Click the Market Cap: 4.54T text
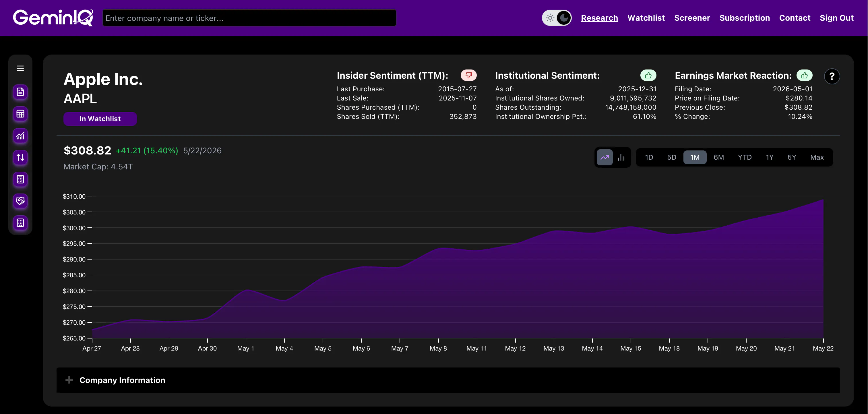 pos(98,167)
